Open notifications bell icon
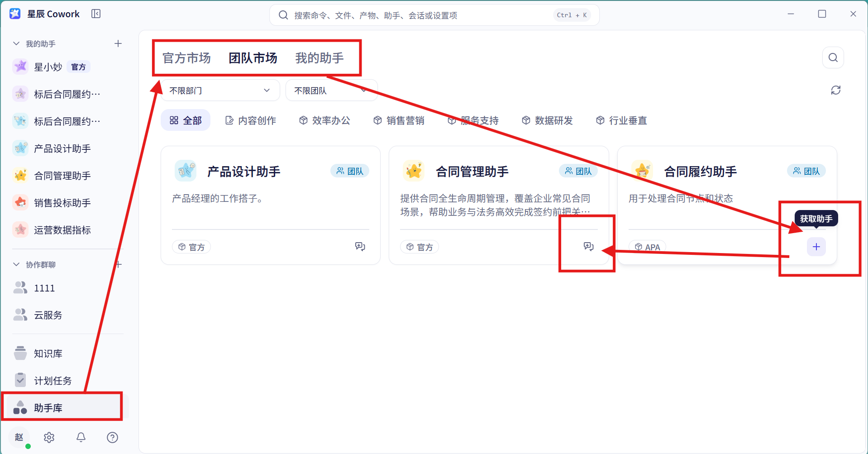This screenshot has height=454, width=868. 81,437
